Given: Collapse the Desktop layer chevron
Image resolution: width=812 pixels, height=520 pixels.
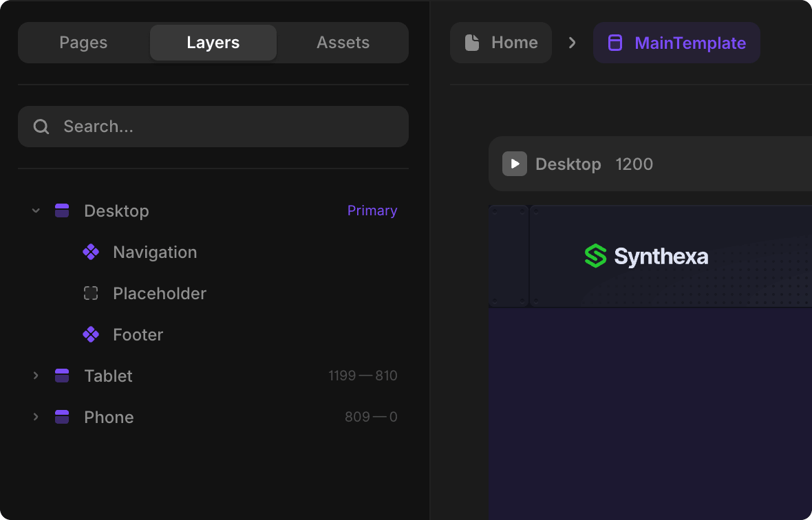Looking at the screenshot, I should tap(36, 210).
